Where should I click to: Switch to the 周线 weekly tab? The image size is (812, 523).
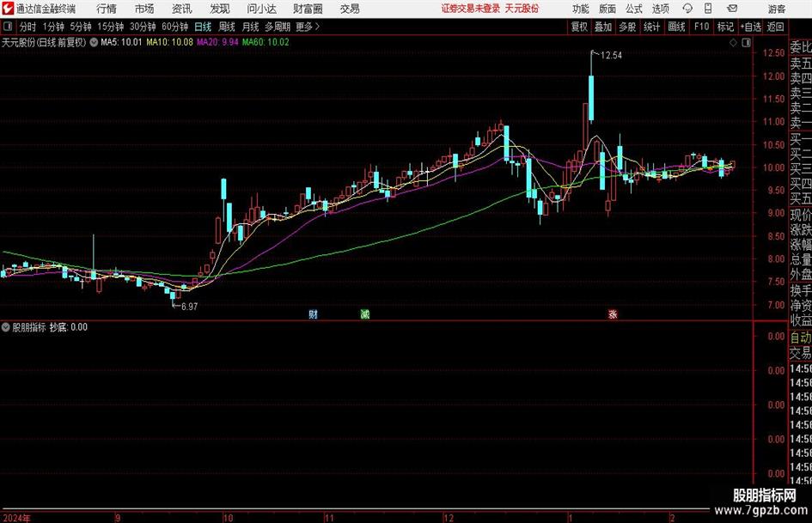pyautogui.click(x=227, y=27)
